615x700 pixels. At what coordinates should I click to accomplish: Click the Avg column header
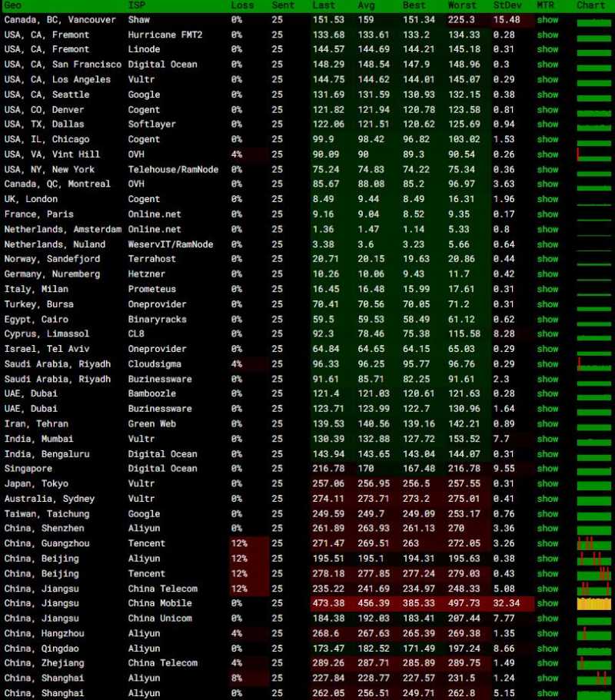(366, 5)
